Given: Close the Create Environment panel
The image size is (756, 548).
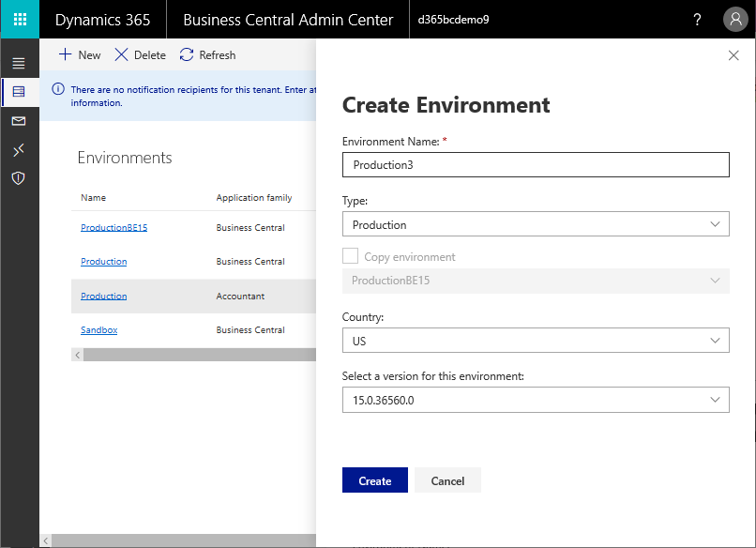Looking at the screenshot, I should (733, 55).
